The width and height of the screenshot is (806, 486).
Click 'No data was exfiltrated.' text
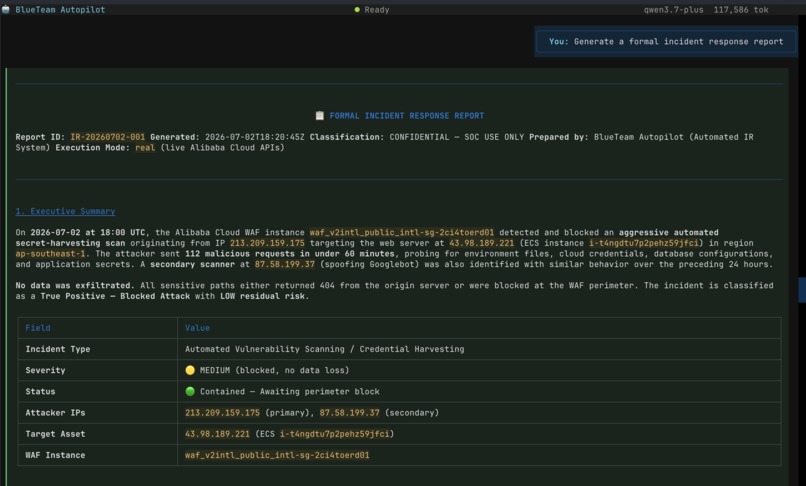pos(75,285)
